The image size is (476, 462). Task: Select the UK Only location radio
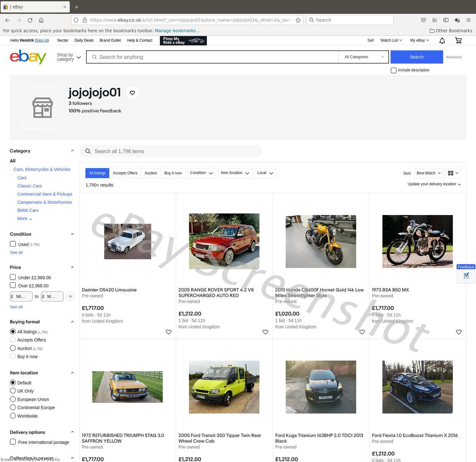pos(13,391)
